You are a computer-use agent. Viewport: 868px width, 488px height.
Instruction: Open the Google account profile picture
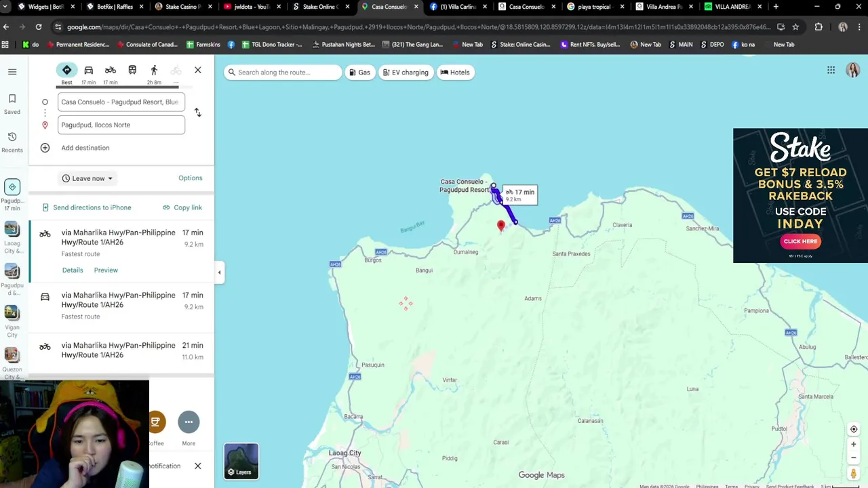tap(852, 70)
